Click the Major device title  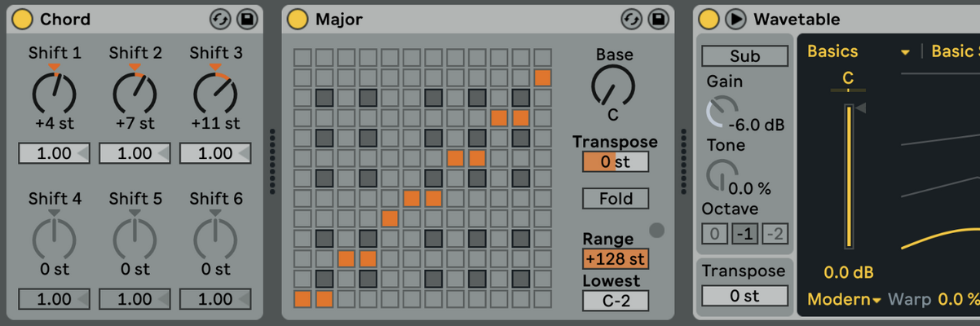(x=339, y=19)
